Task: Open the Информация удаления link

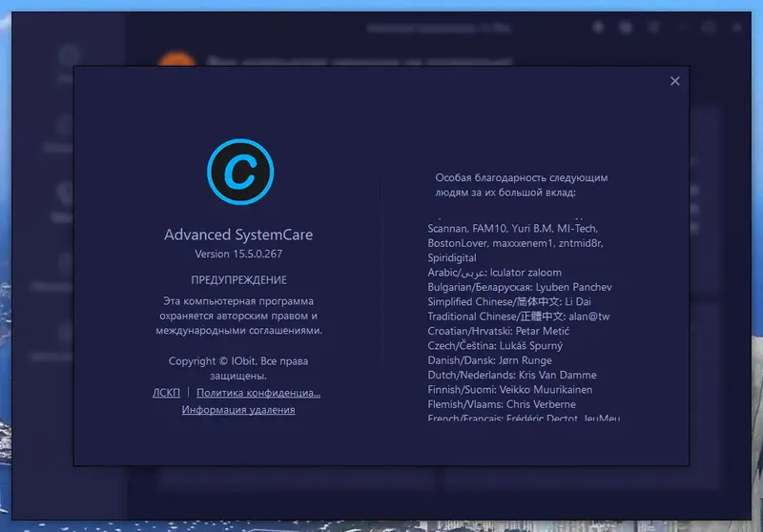Action: (x=238, y=409)
